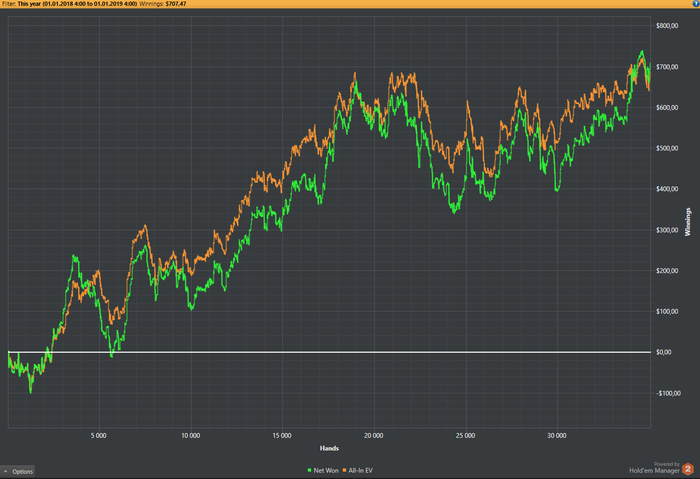Click the Hands axis title
Screen dimensions: 700x479
329,448
